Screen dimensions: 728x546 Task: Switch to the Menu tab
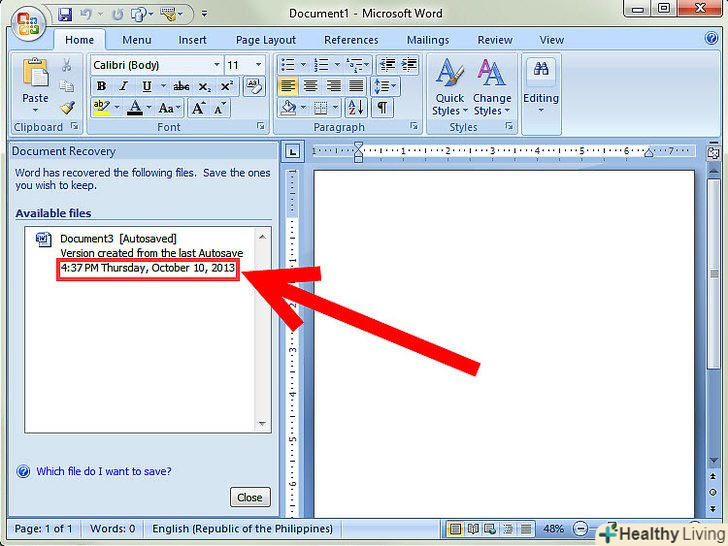point(136,40)
